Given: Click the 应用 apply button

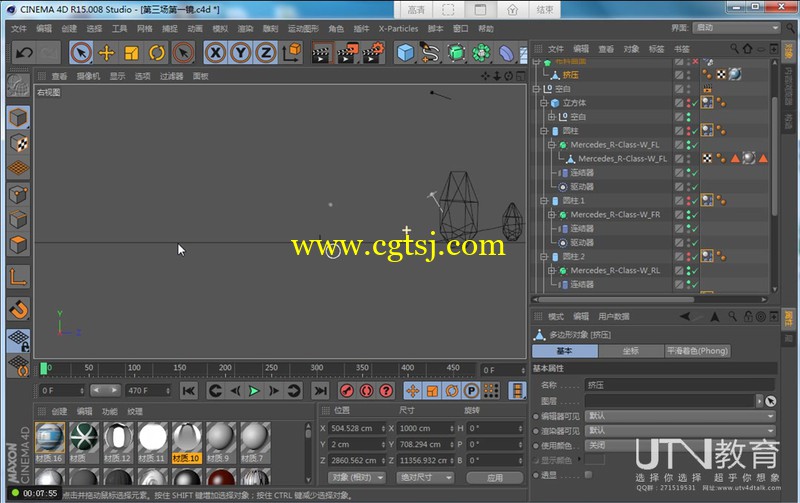Looking at the screenshot, I should (495, 477).
